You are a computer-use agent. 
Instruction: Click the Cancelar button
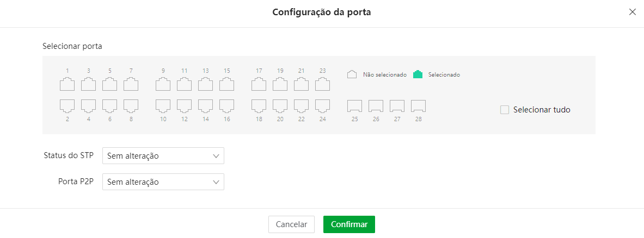(291, 224)
